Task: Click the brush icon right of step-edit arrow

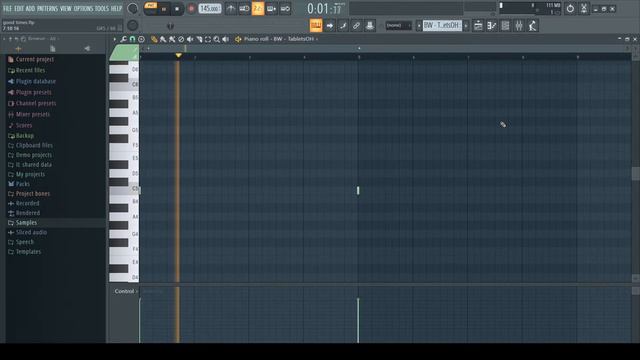Action: pyautogui.click(x=343, y=26)
